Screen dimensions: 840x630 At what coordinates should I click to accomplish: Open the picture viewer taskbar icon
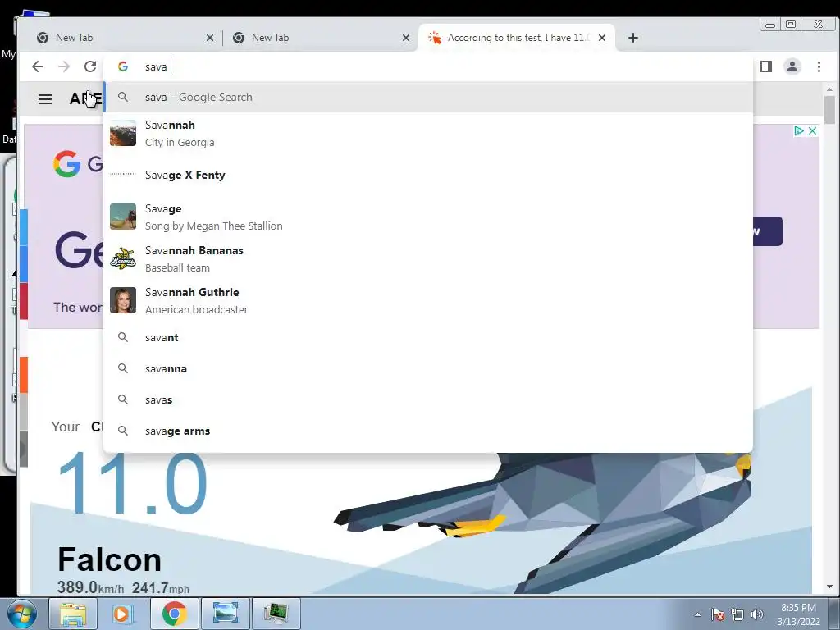point(225,614)
